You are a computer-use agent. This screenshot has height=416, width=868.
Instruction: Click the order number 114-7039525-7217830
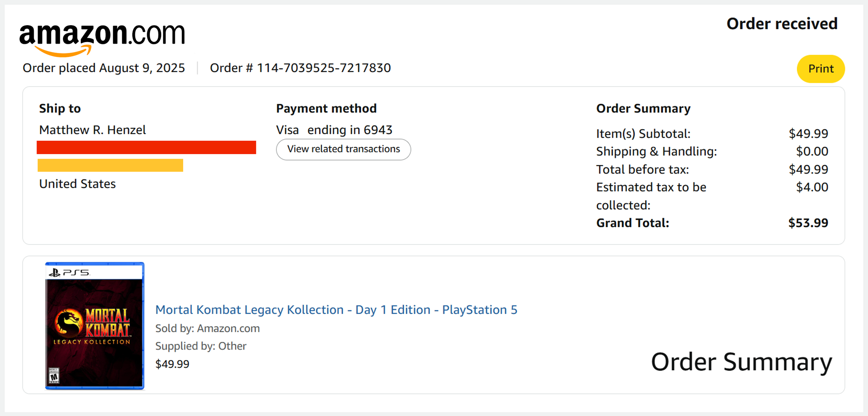pyautogui.click(x=324, y=68)
